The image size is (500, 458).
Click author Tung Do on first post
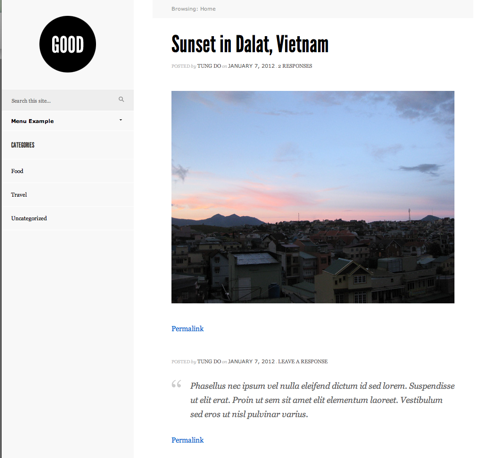(x=209, y=66)
